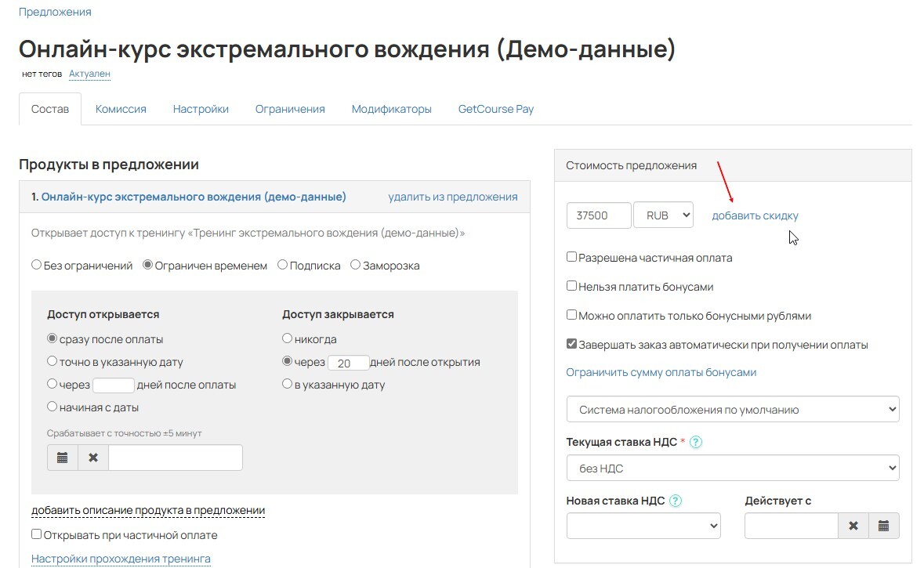Check Нельзя платить бонусами option
924x568 pixels.
(x=572, y=287)
